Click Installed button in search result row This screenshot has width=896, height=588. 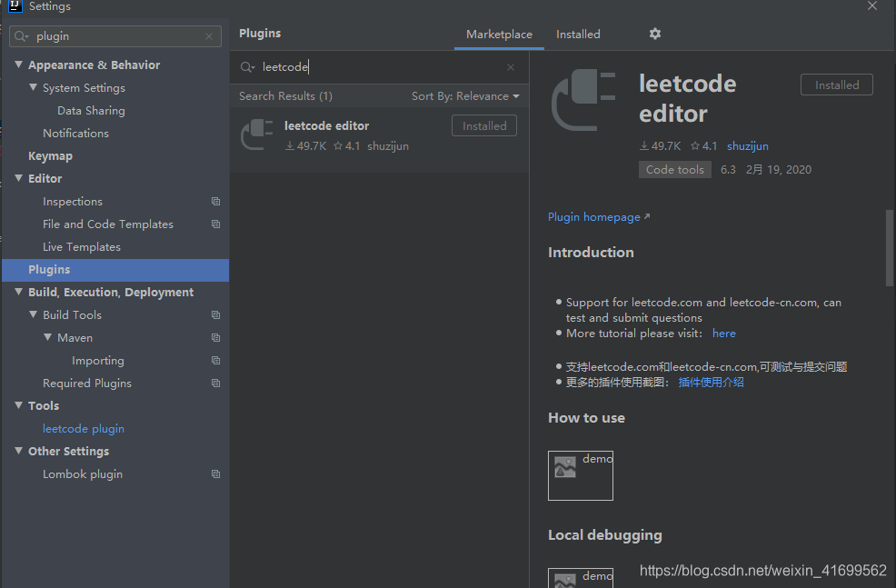pyautogui.click(x=484, y=125)
